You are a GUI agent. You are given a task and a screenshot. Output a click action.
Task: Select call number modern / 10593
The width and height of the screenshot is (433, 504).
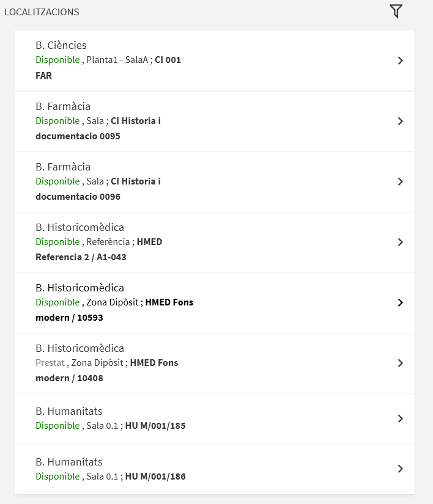[69, 318]
